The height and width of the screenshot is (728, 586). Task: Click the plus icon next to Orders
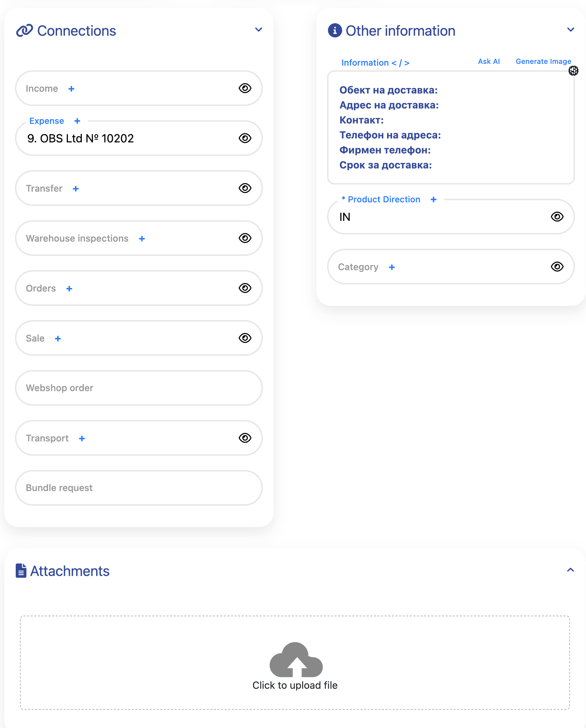coord(69,289)
